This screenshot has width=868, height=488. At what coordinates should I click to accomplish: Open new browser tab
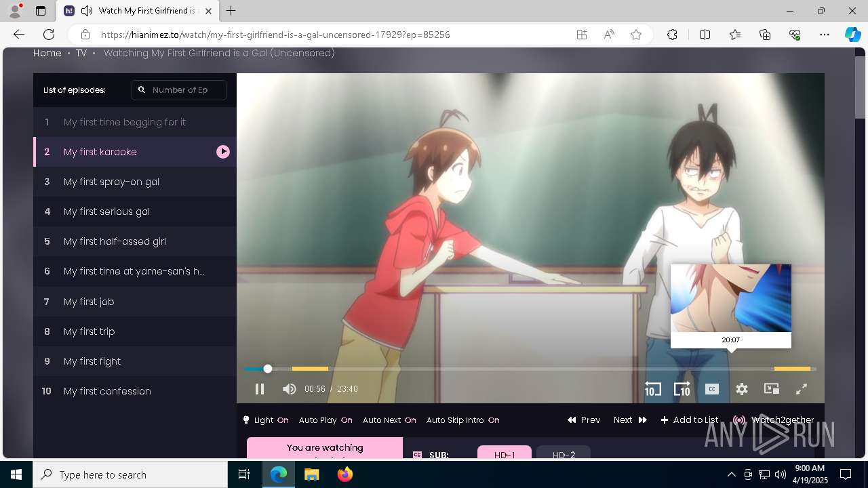pos(231,11)
